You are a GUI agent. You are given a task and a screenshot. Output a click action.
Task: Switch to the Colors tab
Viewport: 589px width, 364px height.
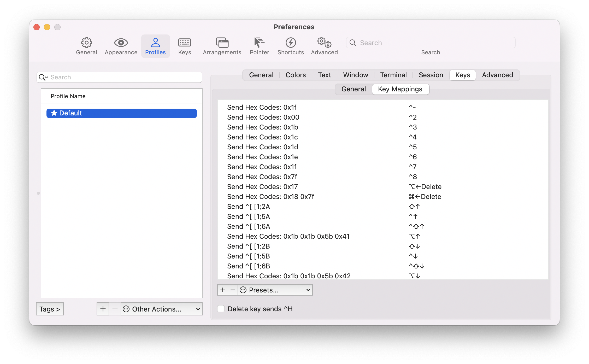[296, 75]
